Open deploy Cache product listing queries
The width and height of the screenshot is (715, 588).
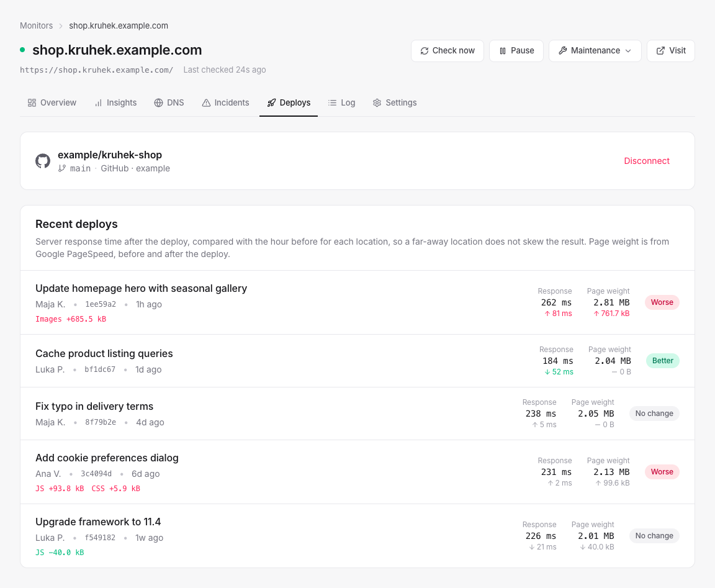click(104, 353)
